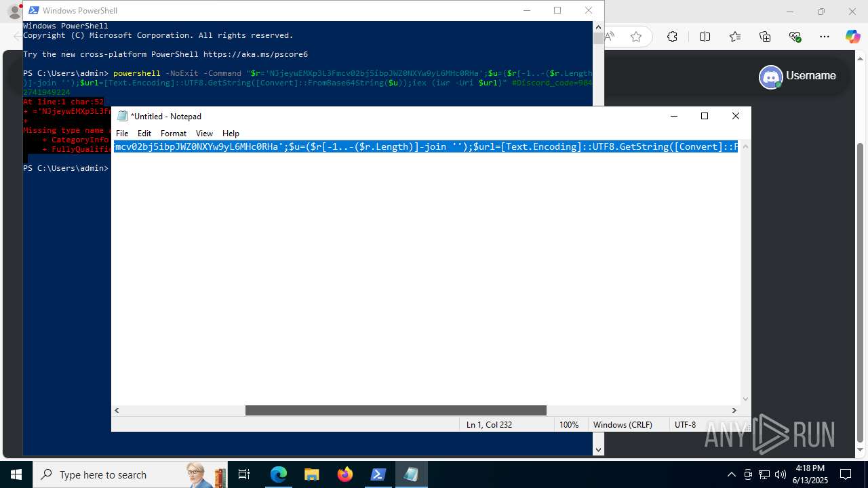Minimize the Edge browser window

click(790, 12)
